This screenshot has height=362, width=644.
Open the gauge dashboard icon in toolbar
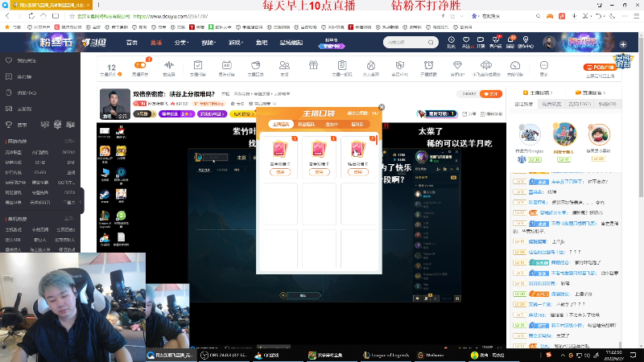[x=515, y=65]
